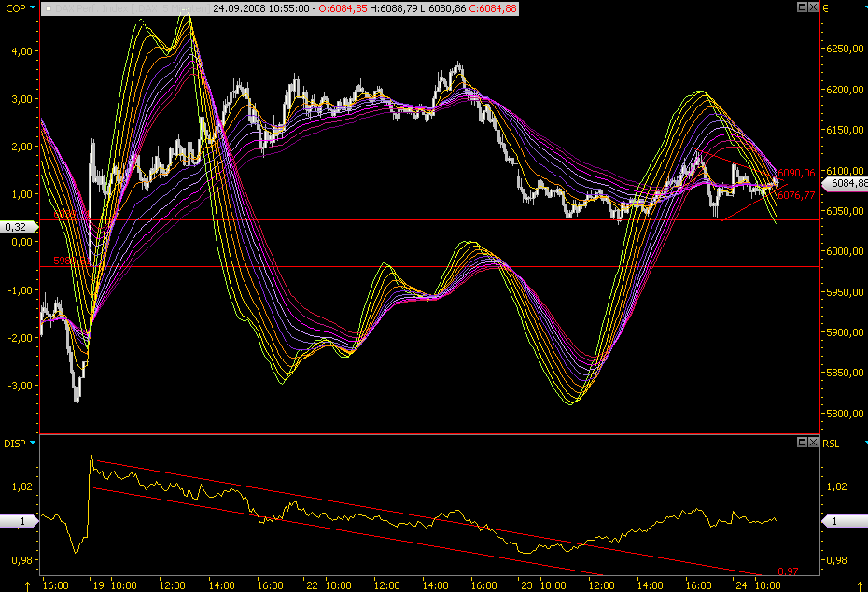Click the C:6084,88 close value in legend
868x592 pixels.
coord(493,8)
